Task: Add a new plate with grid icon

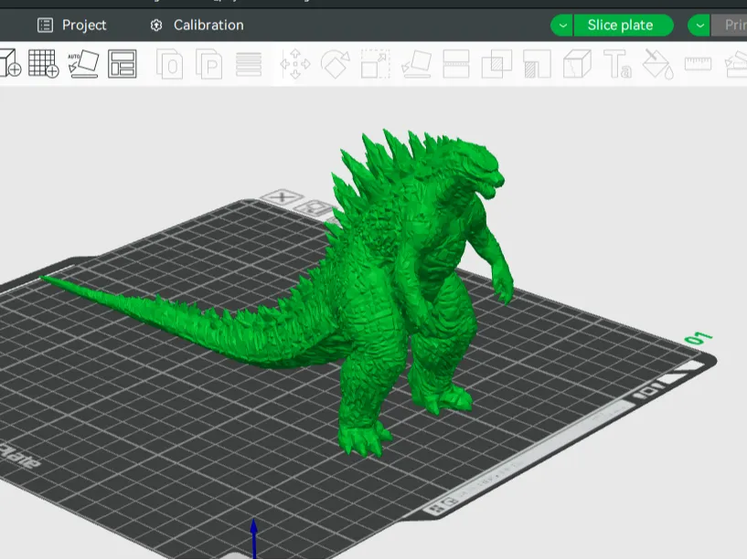Action: click(43, 64)
